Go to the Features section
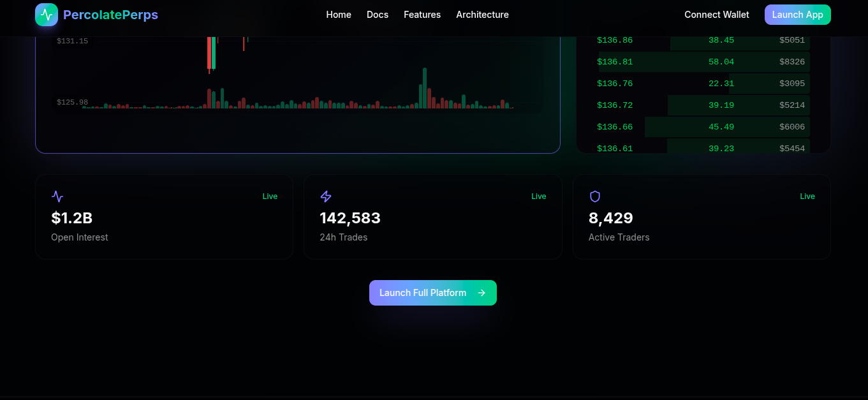Screen dimensions: 868x400 click(422, 15)
